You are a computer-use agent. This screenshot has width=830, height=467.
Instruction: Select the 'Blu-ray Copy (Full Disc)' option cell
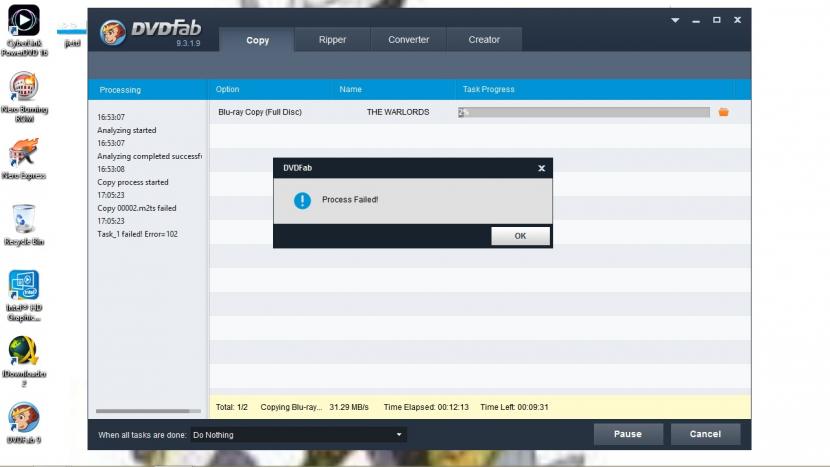(260, 112)
